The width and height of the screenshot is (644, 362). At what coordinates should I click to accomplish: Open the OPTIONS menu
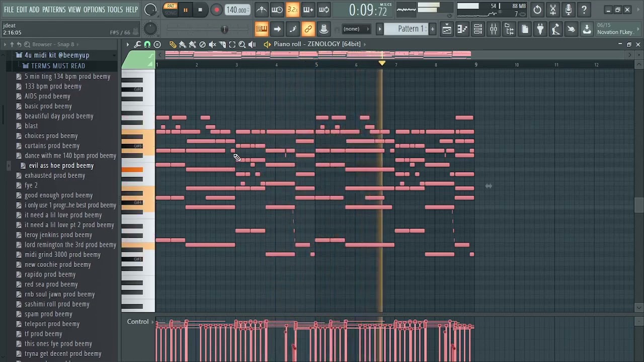(x=94, y=10)
